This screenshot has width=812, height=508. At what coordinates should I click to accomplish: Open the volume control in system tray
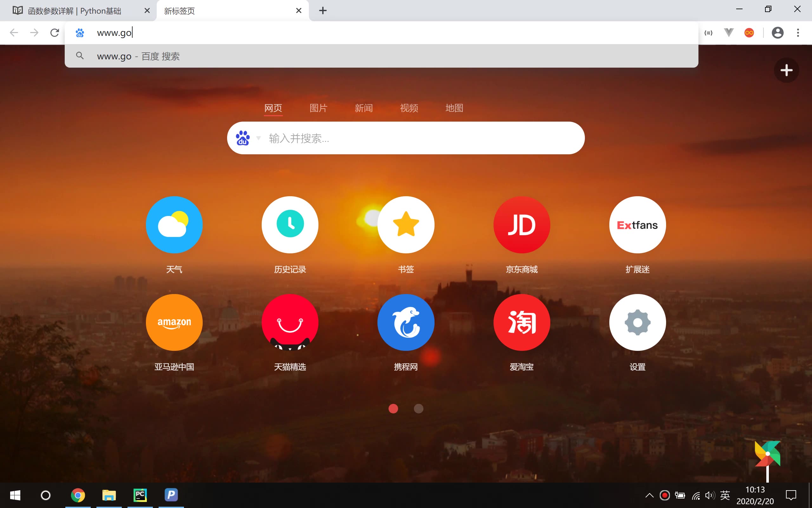click(709, 495)
